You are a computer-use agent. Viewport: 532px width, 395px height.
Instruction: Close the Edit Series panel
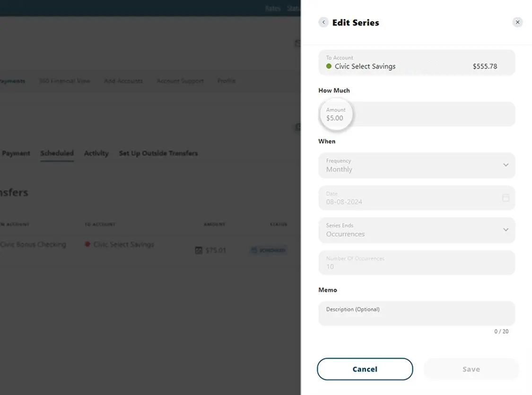click(x=517, y=22)
